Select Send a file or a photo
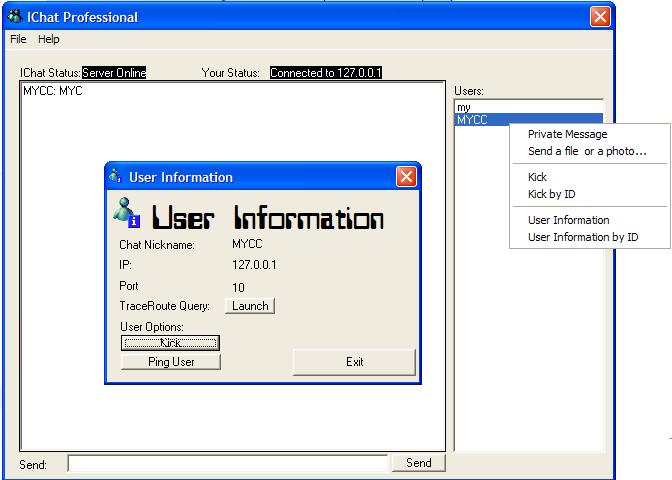672x480 pixels. point(587,152)
